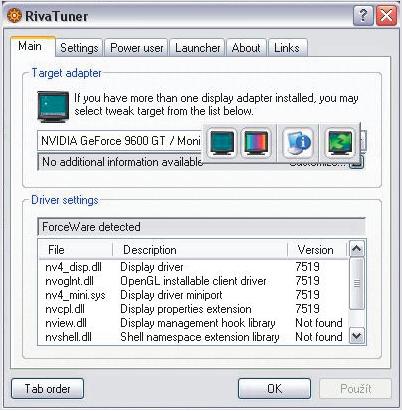Click the Použít apply button
Image resolution: width=402 pixels, height=411 pixels.
pos(355,388)
